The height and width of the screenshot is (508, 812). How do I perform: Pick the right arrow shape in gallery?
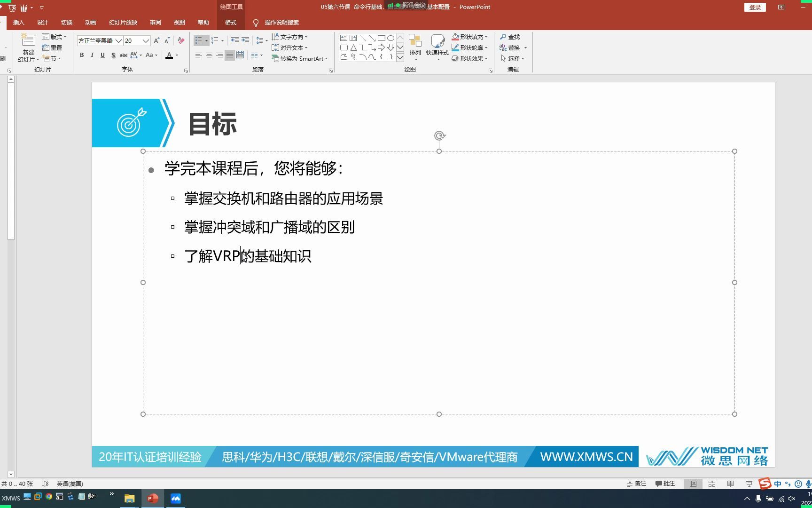[x=381, y=47]
